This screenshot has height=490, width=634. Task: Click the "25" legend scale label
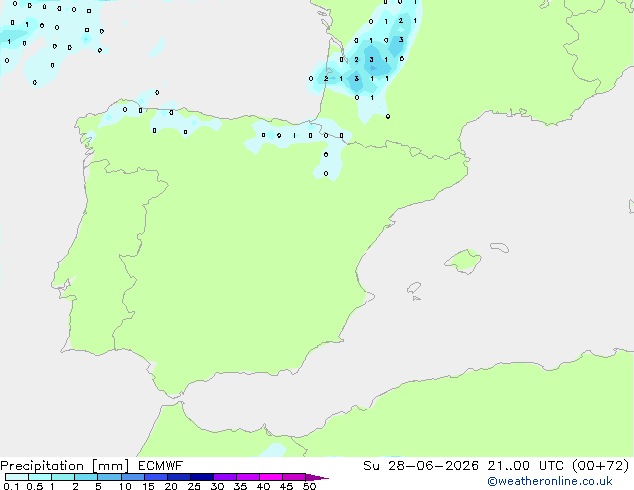pyautogui.click(x=194, y=486)
